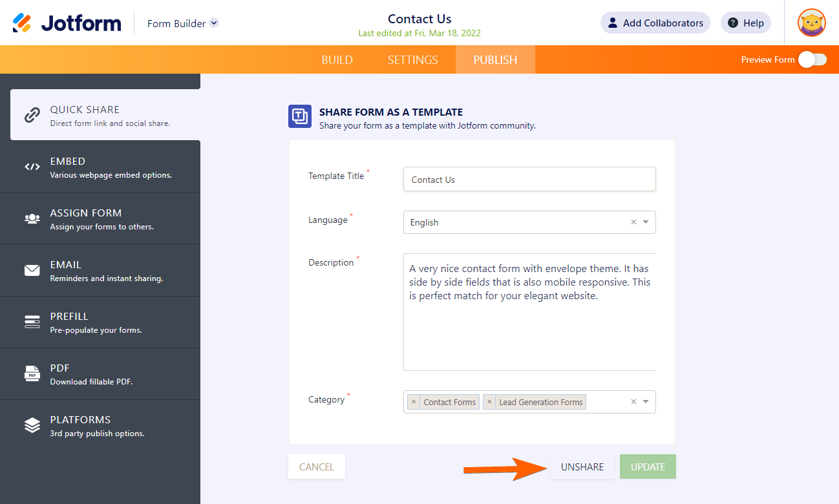Open the user avatar profile menu
The image size is (839, 504).
pyautogui.click(x=811, y=23)
